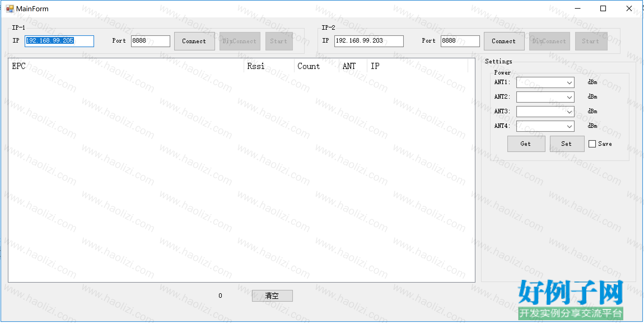Enable the Save checkbox
This screenshot has height=323, width=644.
coord(592,144)
